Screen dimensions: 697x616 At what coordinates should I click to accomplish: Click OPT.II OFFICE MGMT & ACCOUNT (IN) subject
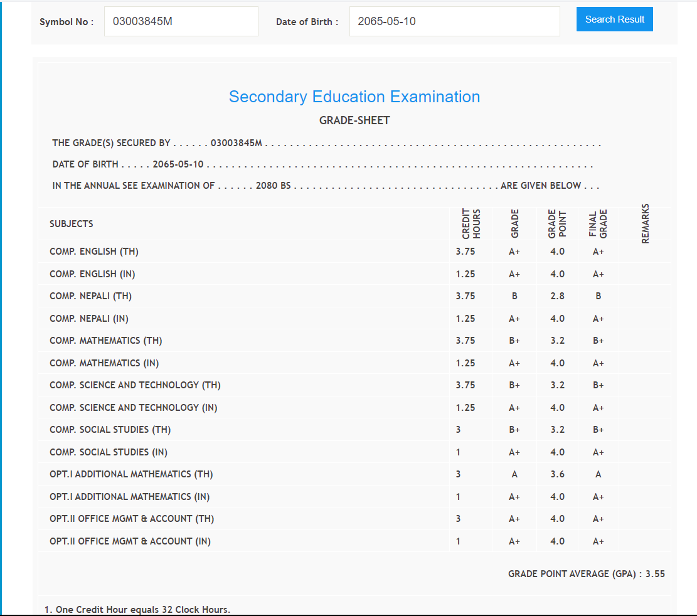tap(130, 541)
